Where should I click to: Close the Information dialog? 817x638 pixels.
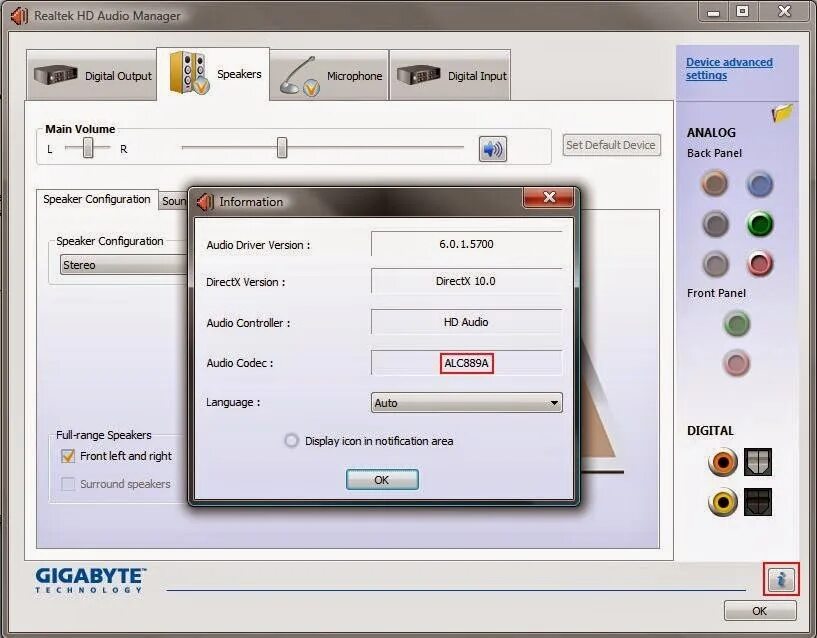549,197
